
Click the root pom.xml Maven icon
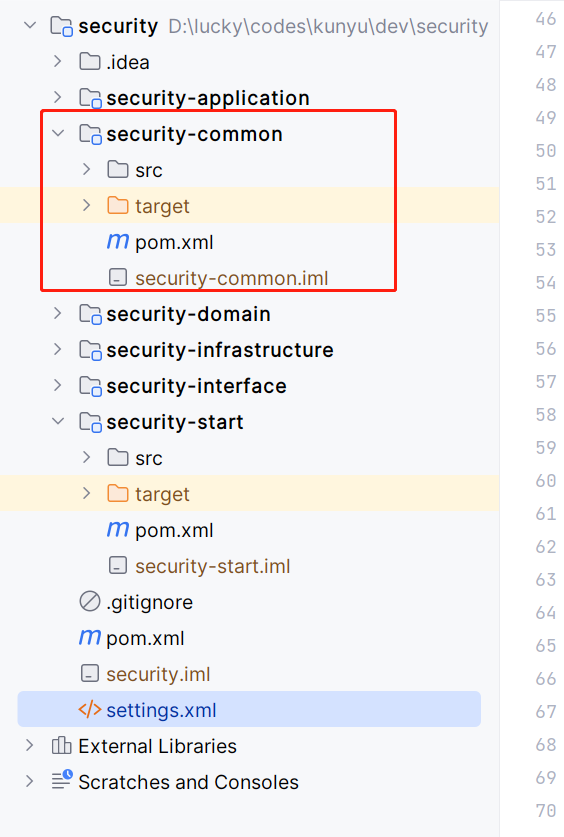pyautogui.click(x=90, y=637)
